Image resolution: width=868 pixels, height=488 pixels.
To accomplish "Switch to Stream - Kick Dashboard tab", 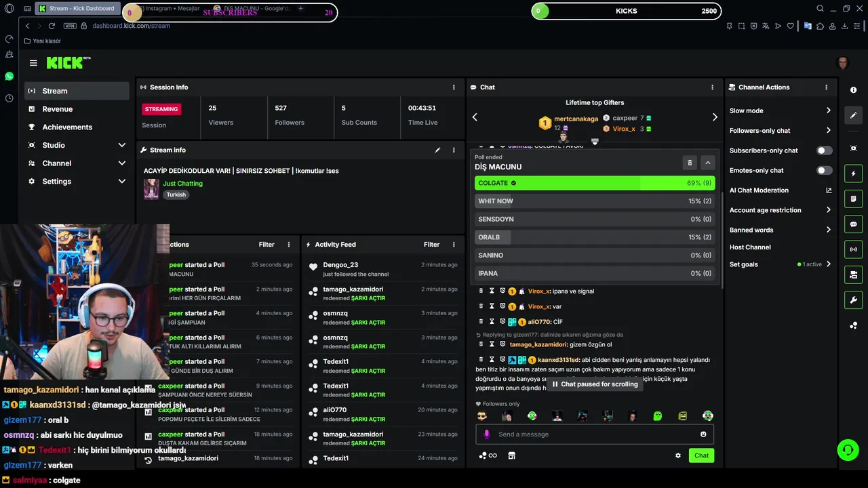I will (x=78, y=9).
